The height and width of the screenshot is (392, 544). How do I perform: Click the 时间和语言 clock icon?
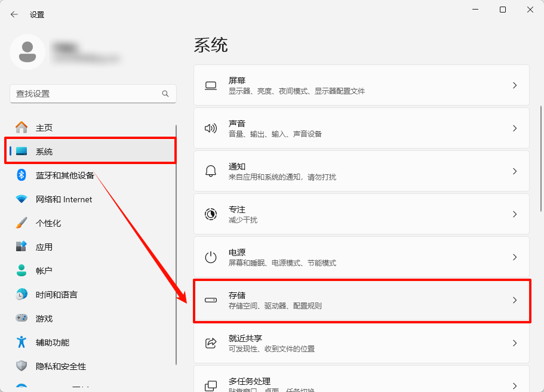[x=19, y=294]
